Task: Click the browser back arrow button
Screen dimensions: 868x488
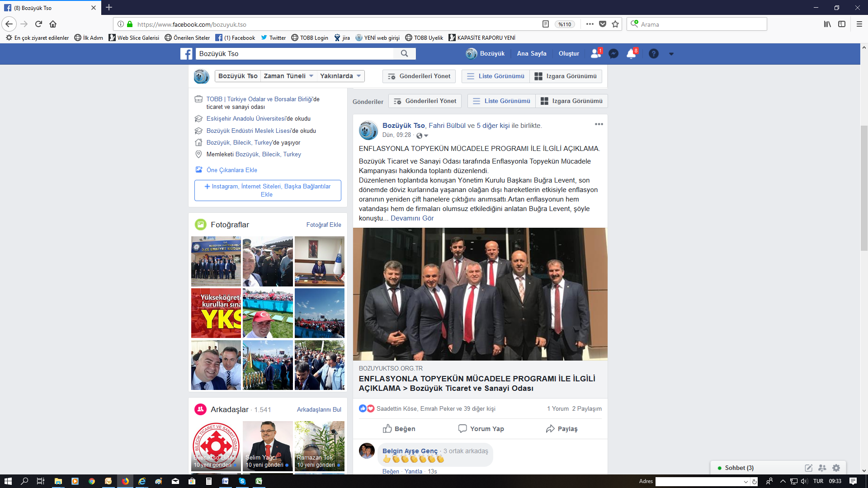Action: pyautogui.click(x=9, y=24)
